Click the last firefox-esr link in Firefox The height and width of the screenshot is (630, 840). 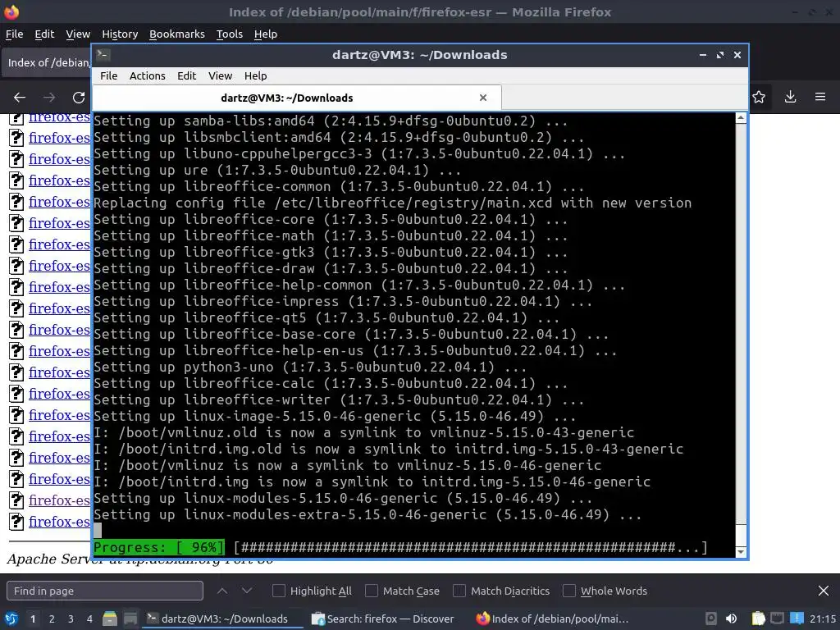(59, 522)
